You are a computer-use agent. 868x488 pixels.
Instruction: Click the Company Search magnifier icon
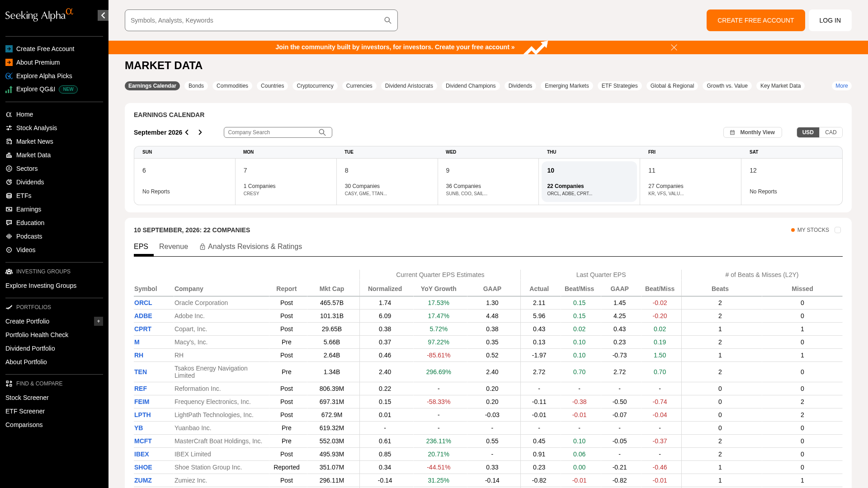pyautogui.click(x=322, y=132)
